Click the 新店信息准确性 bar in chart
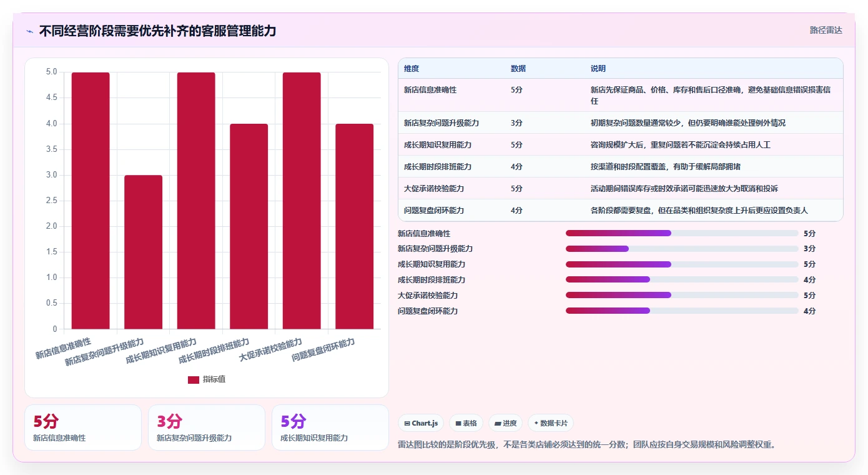Image resolution: width=868 pixels, height=475 pixels. (x=91, y=201)
